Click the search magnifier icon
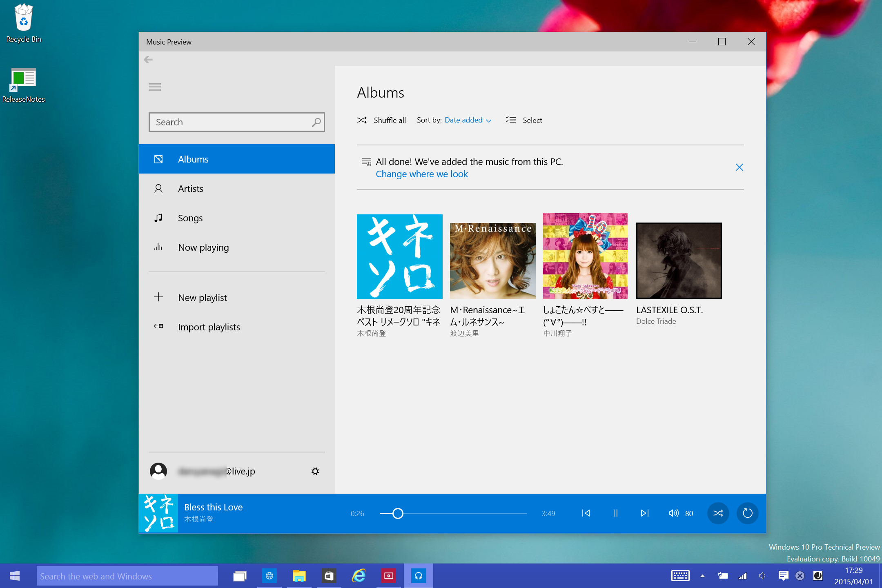 click(x=316, y=122)
